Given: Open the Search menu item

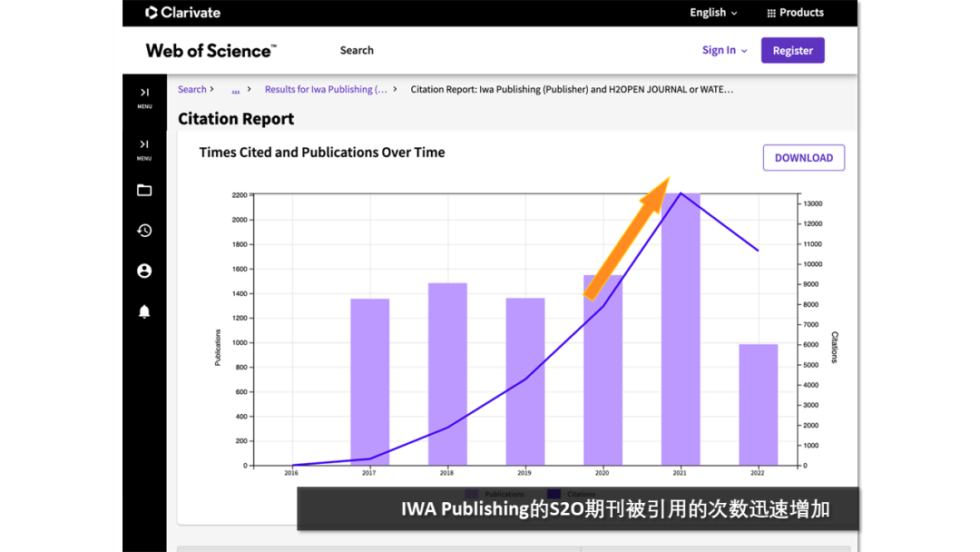Looking at the screenshot, I should point(357,50).
